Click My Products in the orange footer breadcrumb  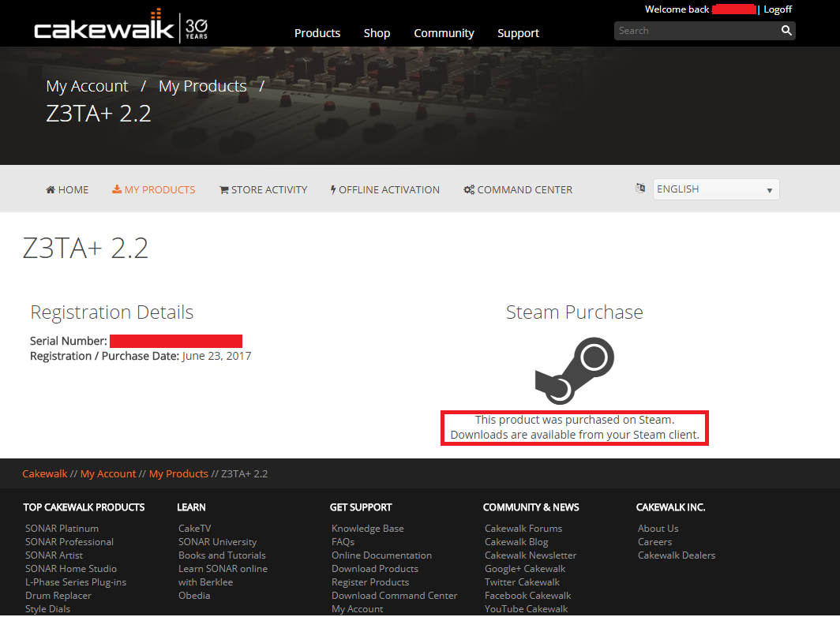click(178, 473)
